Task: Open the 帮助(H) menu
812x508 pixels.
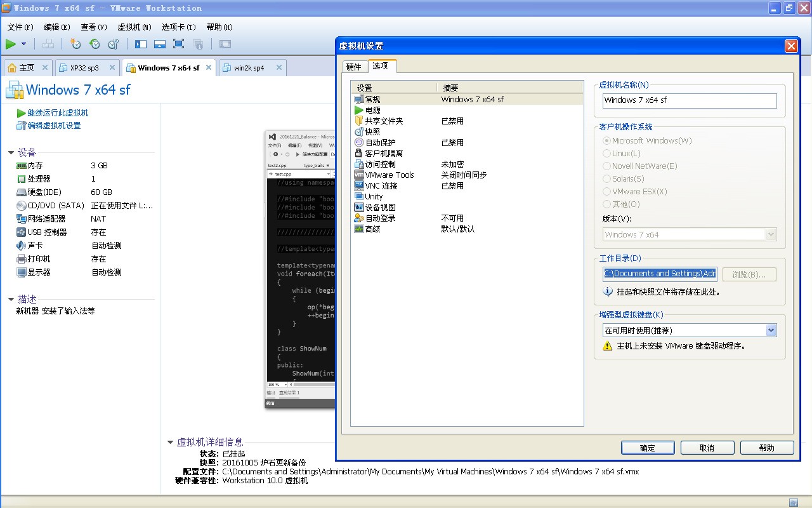Action: click(219, 27)
